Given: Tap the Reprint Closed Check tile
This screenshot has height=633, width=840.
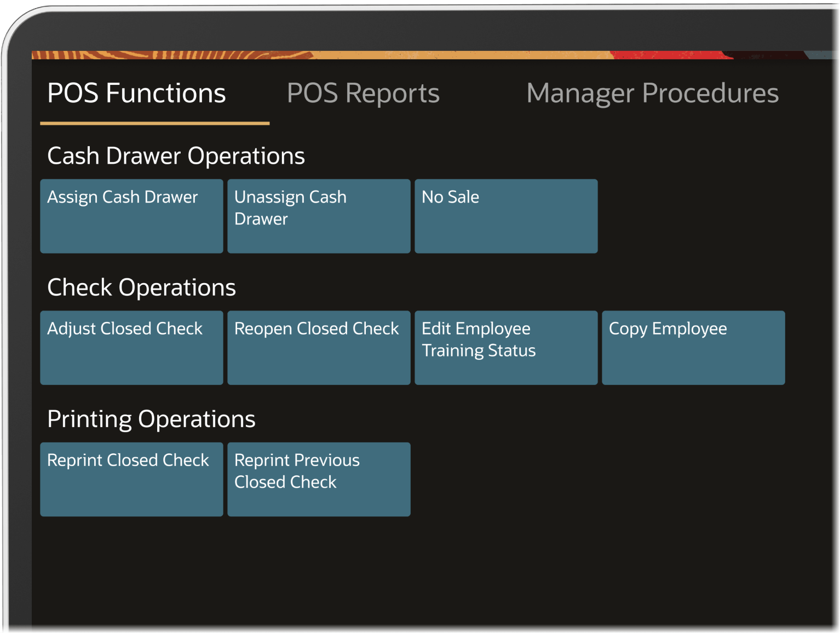Looking at the screenshot, I should (131, 479).
